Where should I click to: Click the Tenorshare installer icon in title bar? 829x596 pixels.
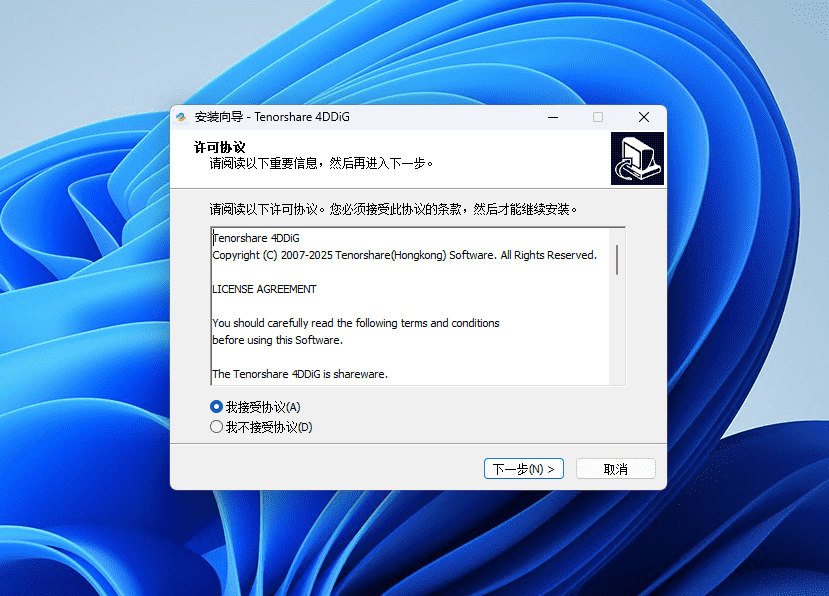point(184,117)
